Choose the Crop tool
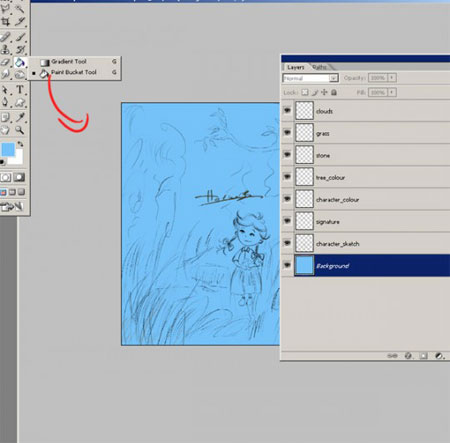This screenshot has width=450, height=443. pos(6,22)
